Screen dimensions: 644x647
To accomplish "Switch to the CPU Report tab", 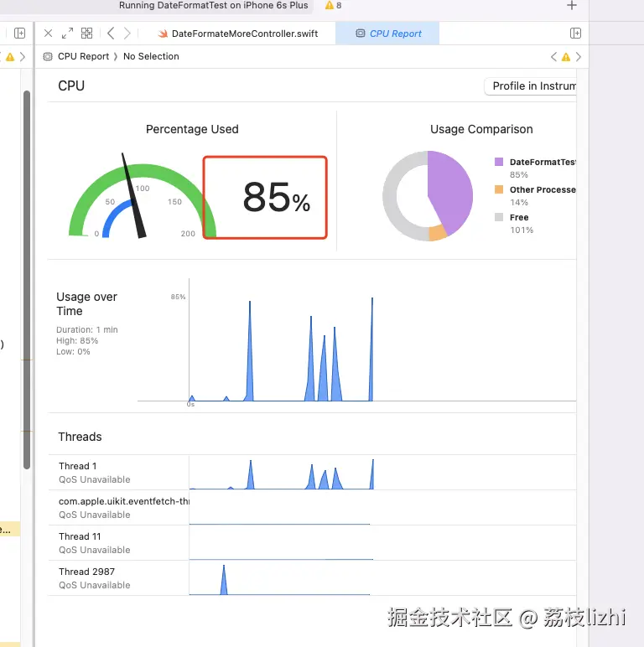I will (387, 34).
